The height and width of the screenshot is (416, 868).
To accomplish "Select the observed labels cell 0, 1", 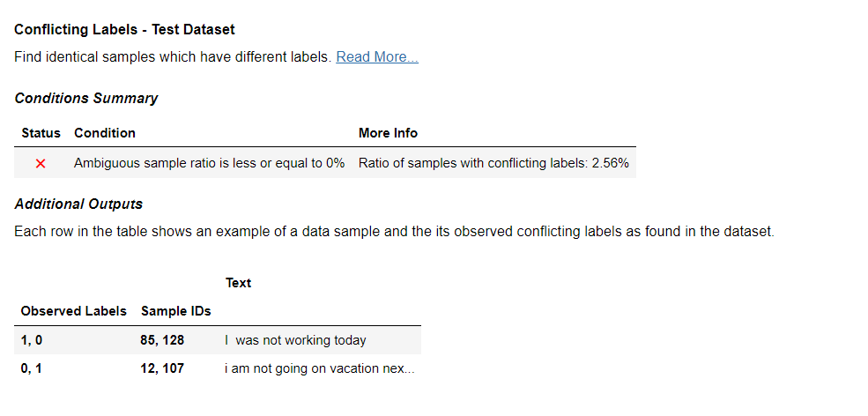I will 31,368.
